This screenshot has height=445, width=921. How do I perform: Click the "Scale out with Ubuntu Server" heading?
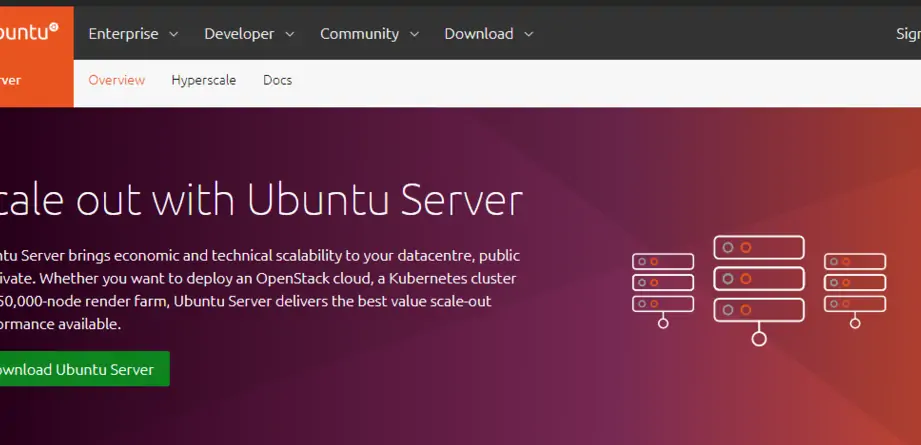tap(261, 201)
